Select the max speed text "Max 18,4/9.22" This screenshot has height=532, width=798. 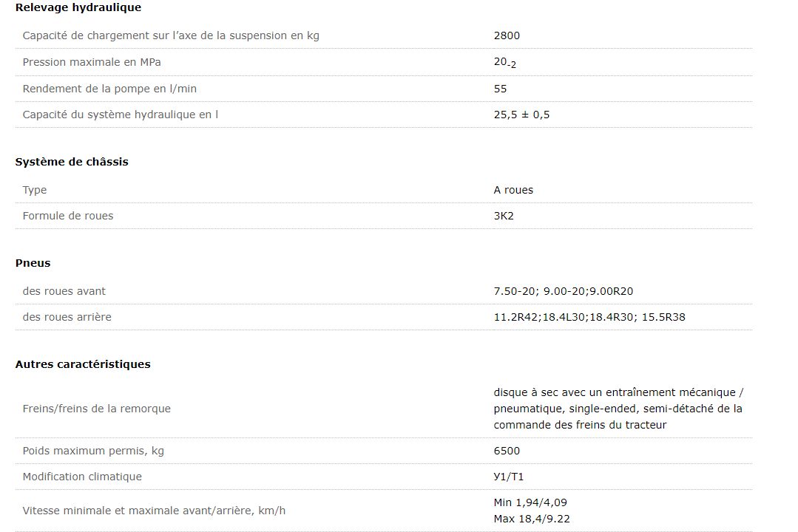click(532, 519)
